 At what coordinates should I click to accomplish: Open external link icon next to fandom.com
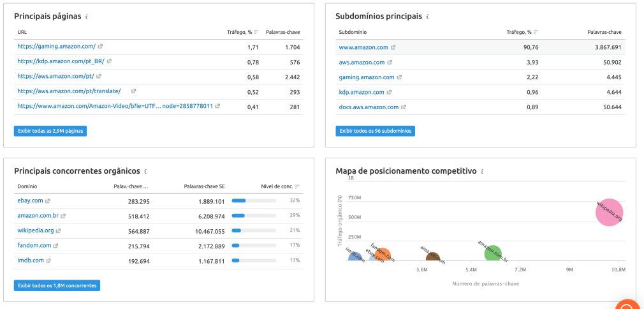(56, 246)
